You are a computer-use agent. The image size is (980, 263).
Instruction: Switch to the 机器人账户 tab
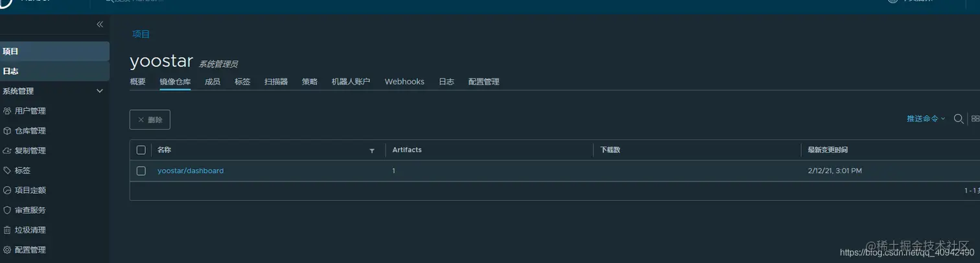[x=351, y=82]
